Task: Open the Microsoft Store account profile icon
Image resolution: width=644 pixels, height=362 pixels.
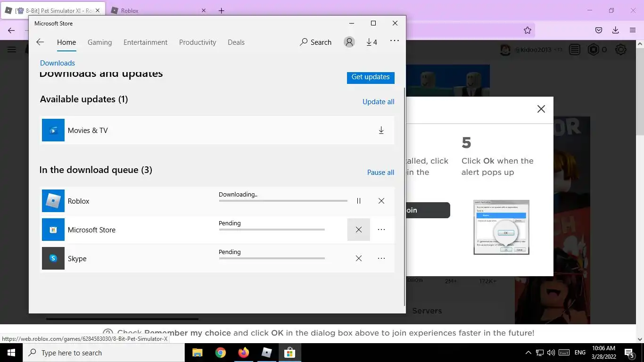Action: 349,42
